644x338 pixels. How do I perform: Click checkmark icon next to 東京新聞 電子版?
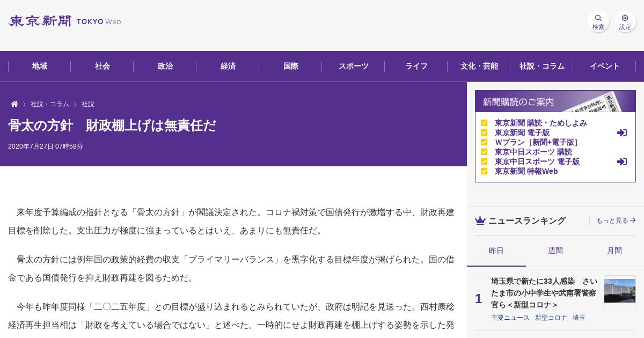pos(484,133)
